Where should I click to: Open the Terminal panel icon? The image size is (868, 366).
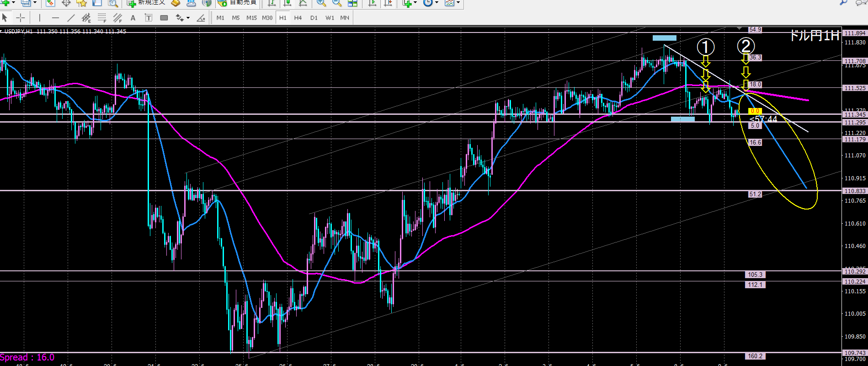(x=97, y=3)
